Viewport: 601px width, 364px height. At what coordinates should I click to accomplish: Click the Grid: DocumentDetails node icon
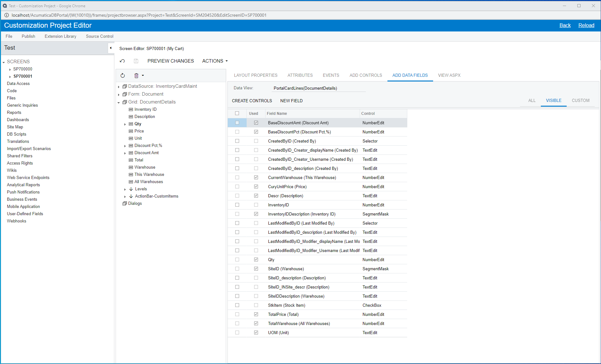tap(125, 102)
